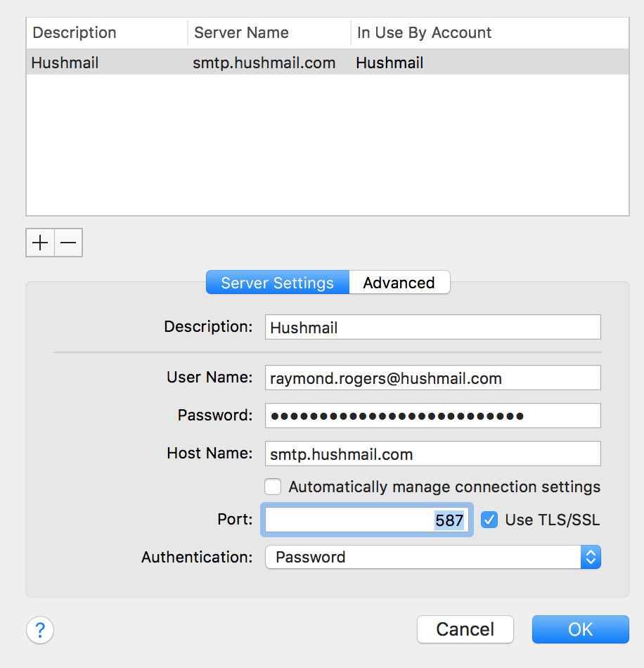Focus the Host Name text field
644x668 pixels.
[432, 454]
